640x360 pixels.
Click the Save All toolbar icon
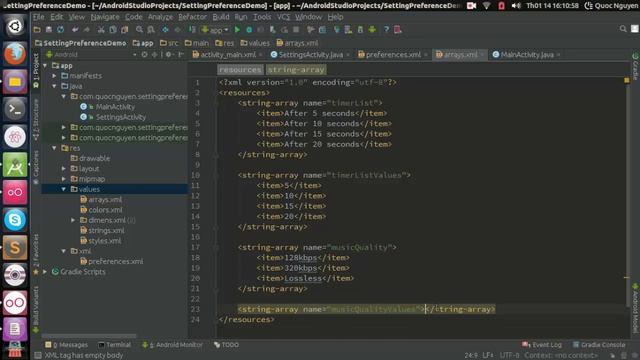49,30
